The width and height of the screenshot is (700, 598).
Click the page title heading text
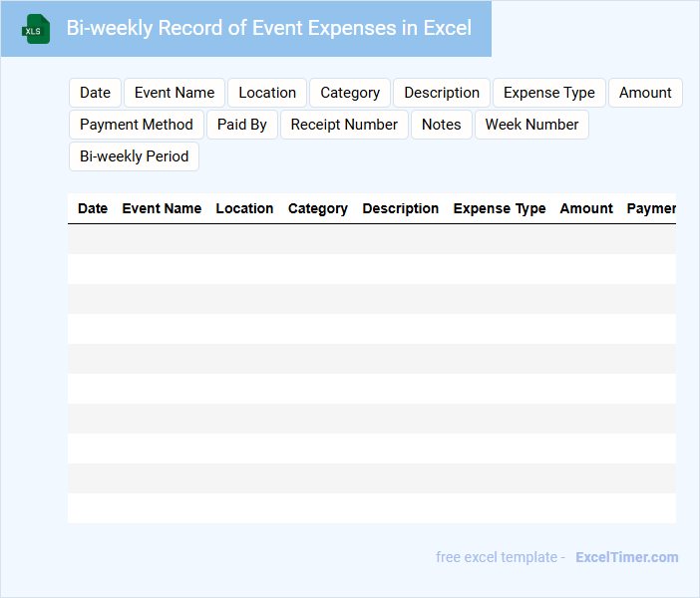(x=269, y=28)
